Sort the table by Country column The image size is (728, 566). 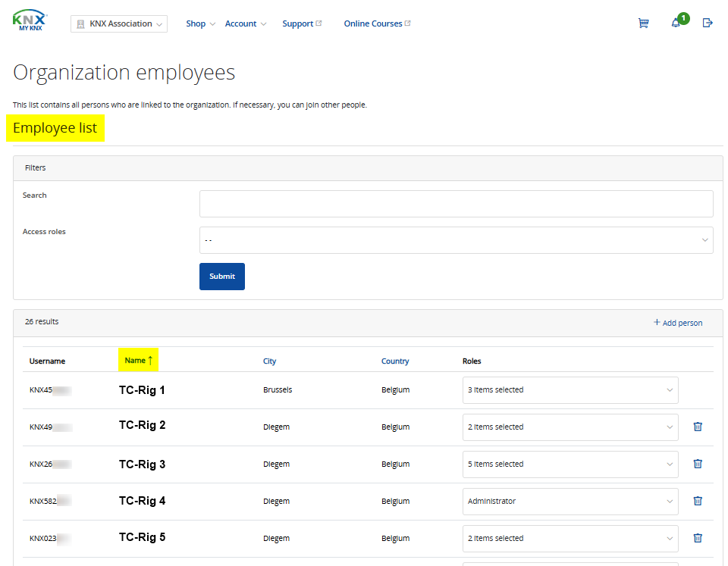tap(395, 361)
